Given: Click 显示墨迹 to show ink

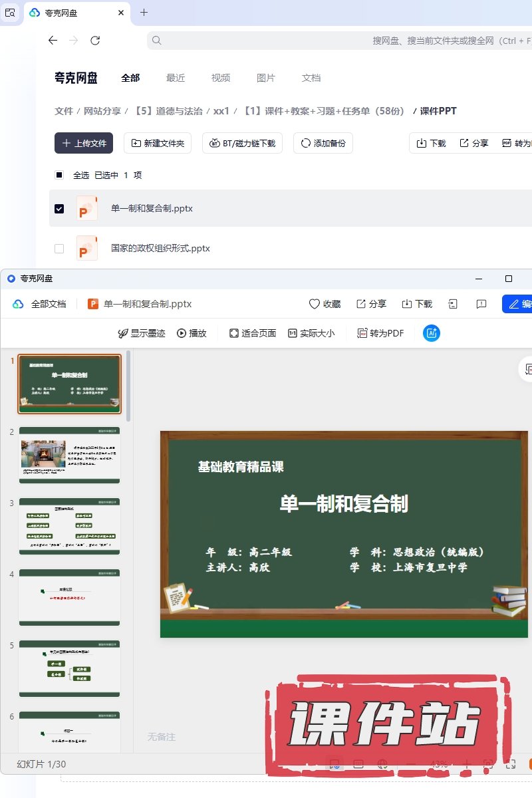Looking at the screenshot, I should click(141, 333).
